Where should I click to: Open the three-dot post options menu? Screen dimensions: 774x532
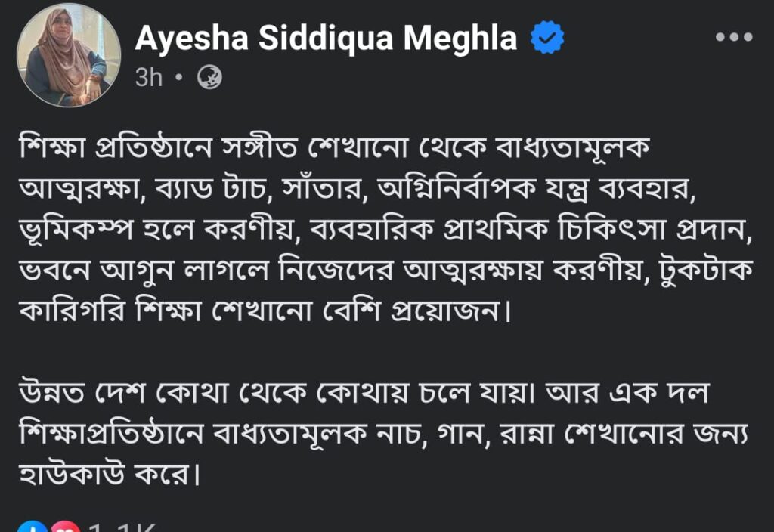click(733, 37)
